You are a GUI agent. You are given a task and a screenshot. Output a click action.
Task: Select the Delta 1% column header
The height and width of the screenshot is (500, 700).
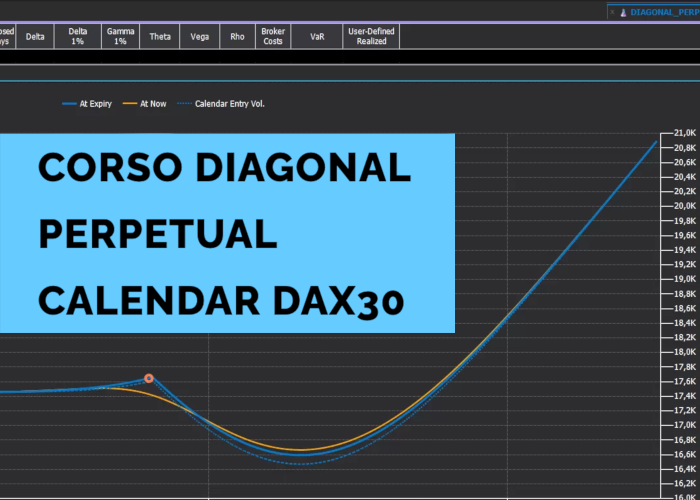coord(78,37)
